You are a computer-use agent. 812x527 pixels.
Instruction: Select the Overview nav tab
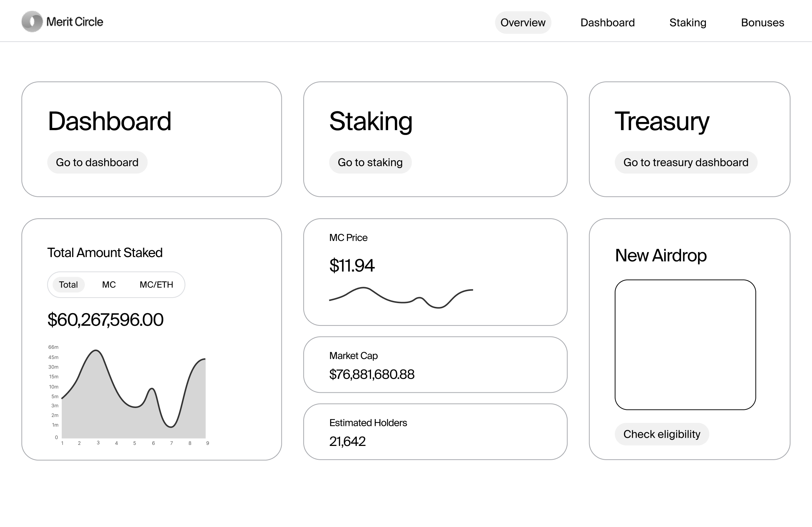(x=522, y=23)
